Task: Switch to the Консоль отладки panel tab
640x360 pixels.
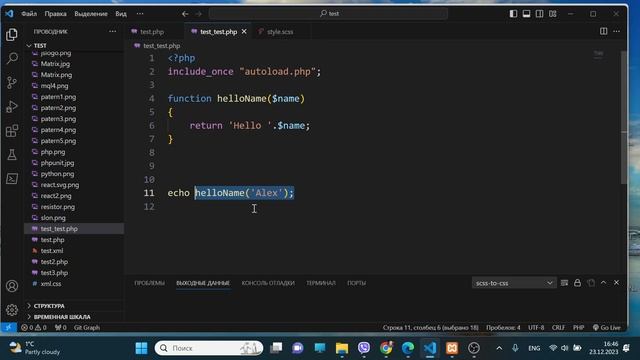Action: pos(268,283)
